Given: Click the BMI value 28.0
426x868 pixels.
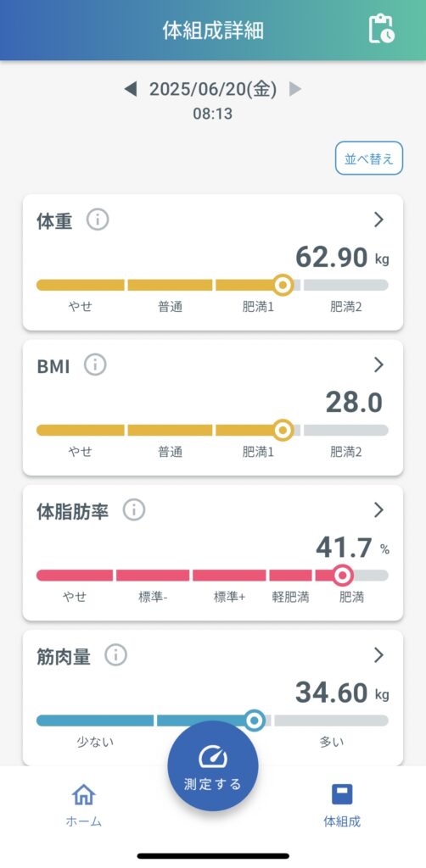Looking at the screenshot, I should 354,403.
